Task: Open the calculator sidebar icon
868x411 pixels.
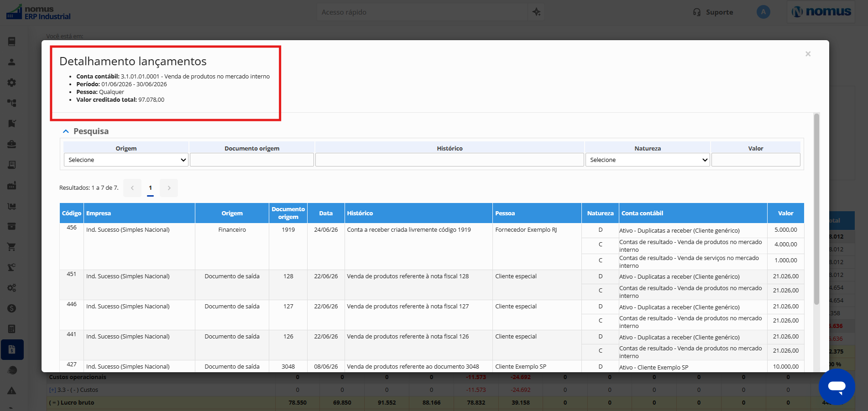Action: [12, 329]
